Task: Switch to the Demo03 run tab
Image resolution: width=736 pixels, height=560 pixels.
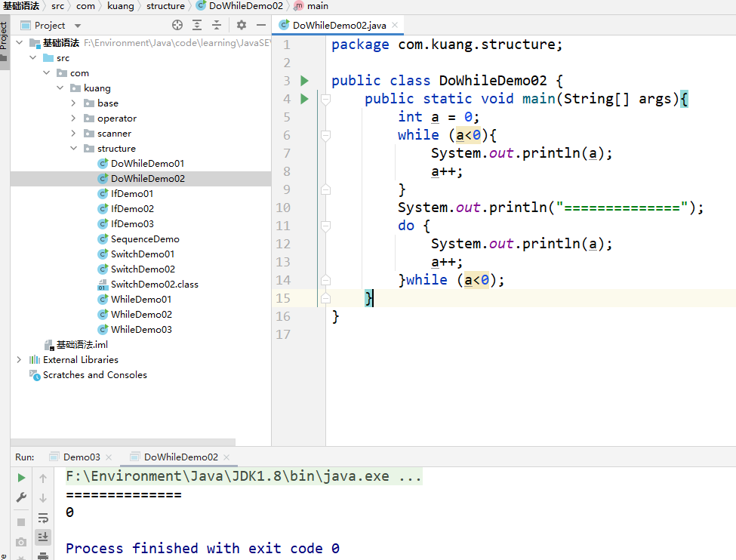Action: (81, 457)
